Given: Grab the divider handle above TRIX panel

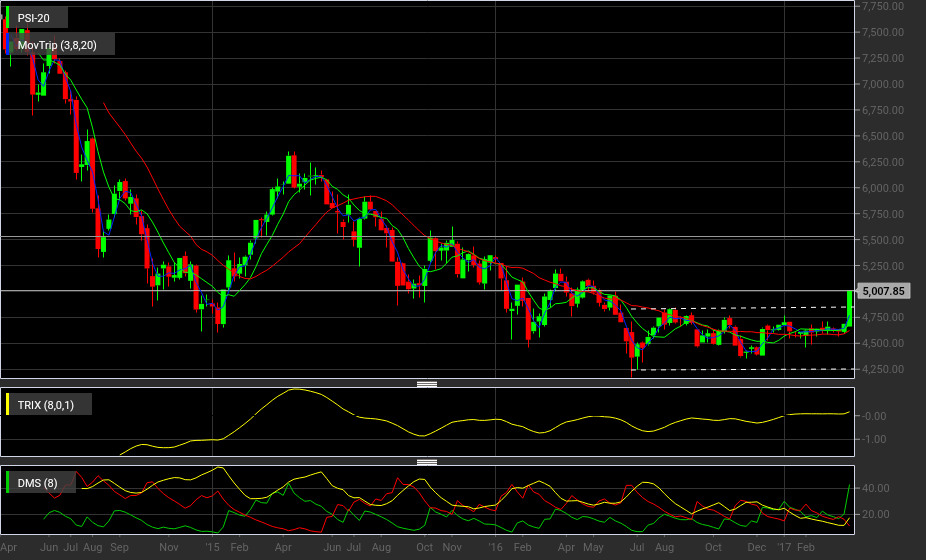Looking at the screenshot, I should point(427,385).
